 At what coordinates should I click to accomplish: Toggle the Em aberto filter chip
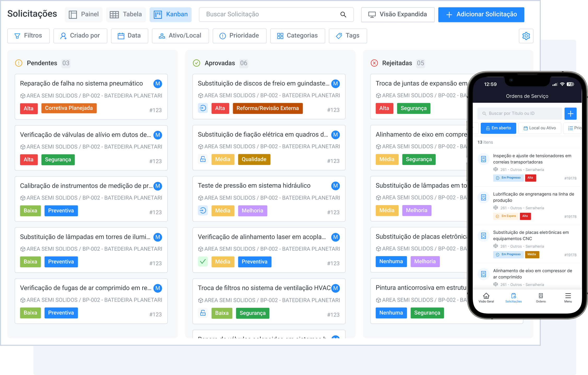498,128
